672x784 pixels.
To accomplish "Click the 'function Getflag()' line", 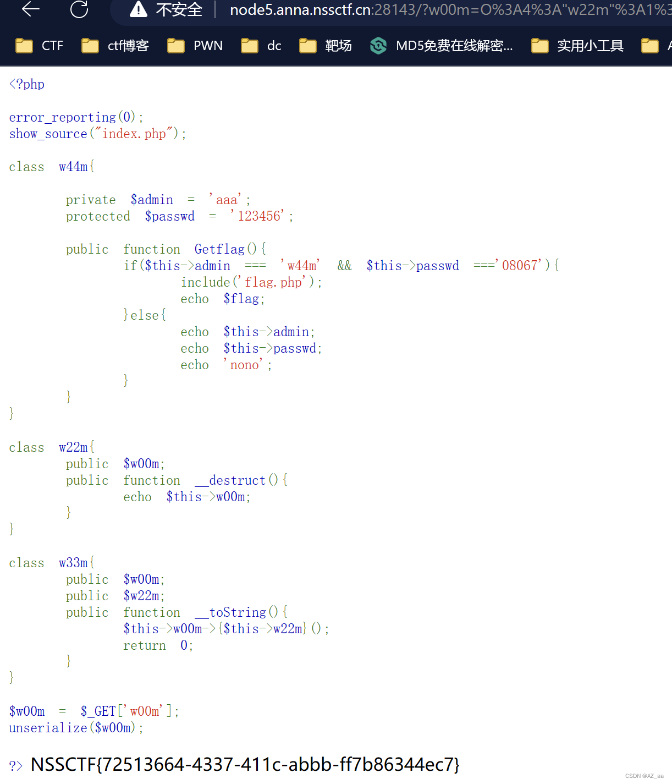I will tap(166, 249).
